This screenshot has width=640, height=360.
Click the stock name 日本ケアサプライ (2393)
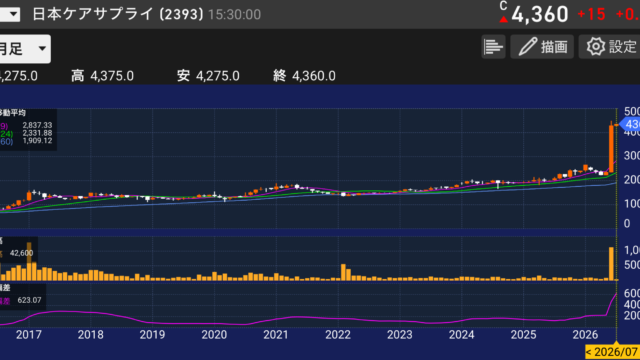click(x=118, y=14)
